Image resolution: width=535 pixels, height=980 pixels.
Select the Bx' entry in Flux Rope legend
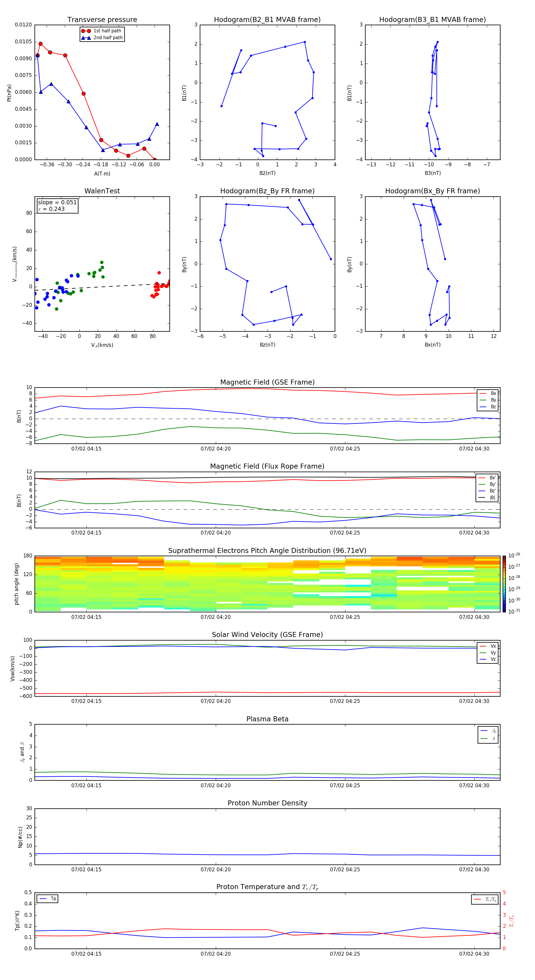click(487, 478)
